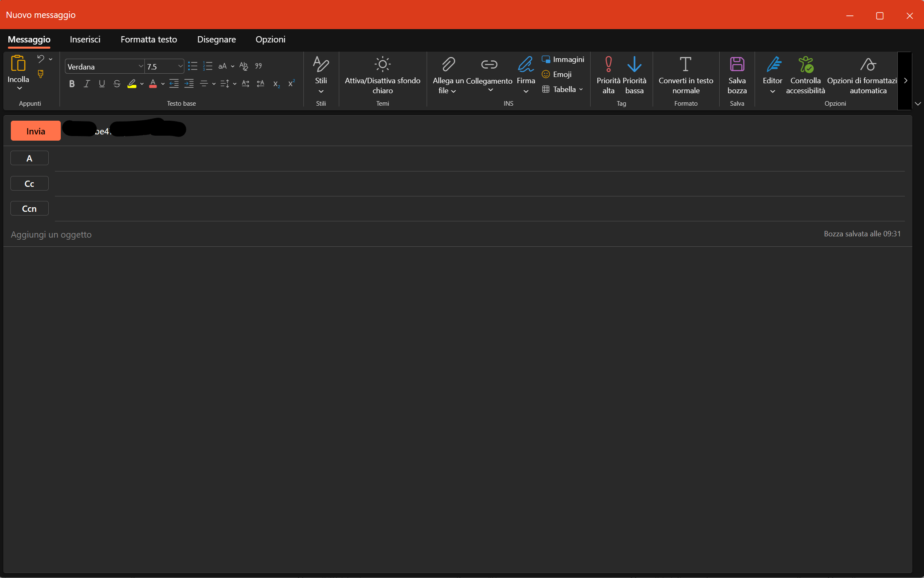This screenshot has width=924, height=578.
Task: Open the Disegnare tab
Action: coord(216,40)
